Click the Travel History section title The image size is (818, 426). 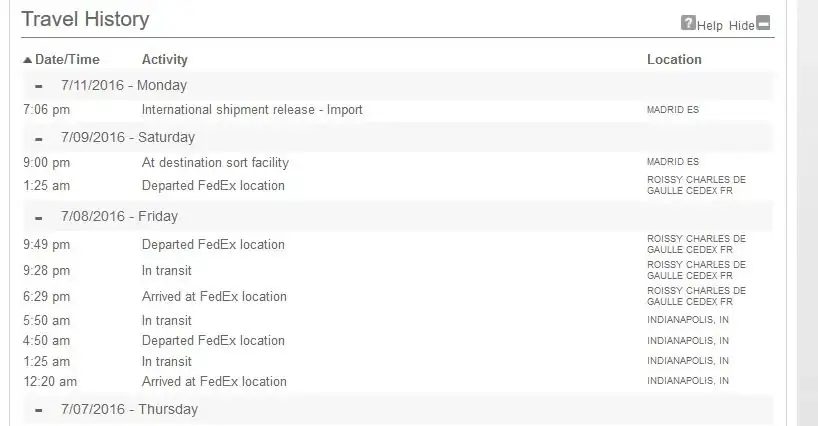[85, 19]
